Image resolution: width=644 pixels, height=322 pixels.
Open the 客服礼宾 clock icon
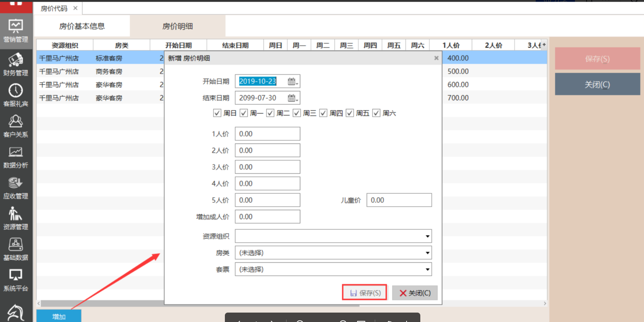[16, 91]
